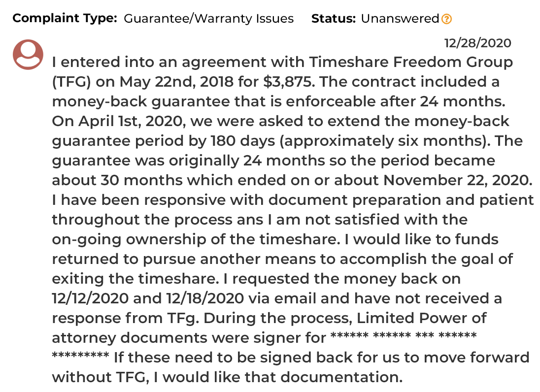Click the "Complaint Type:" label
540x392 pixels.
[x=65, y=18]
